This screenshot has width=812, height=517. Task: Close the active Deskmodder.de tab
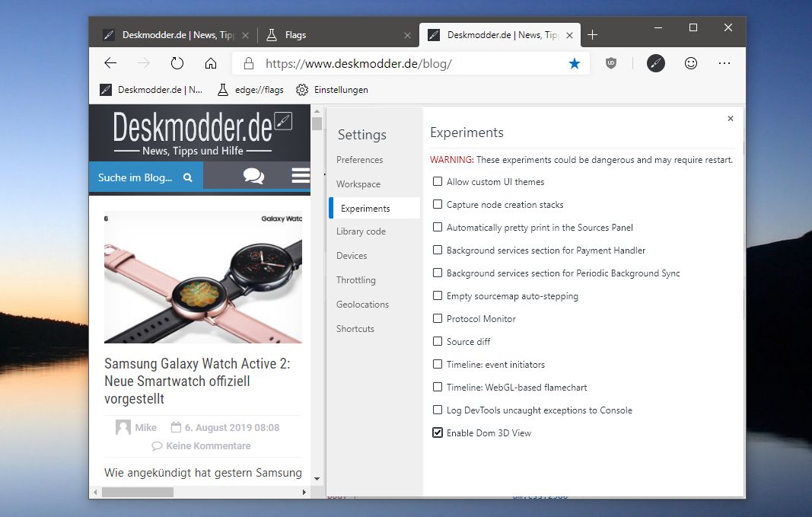[x=570, y=35]
